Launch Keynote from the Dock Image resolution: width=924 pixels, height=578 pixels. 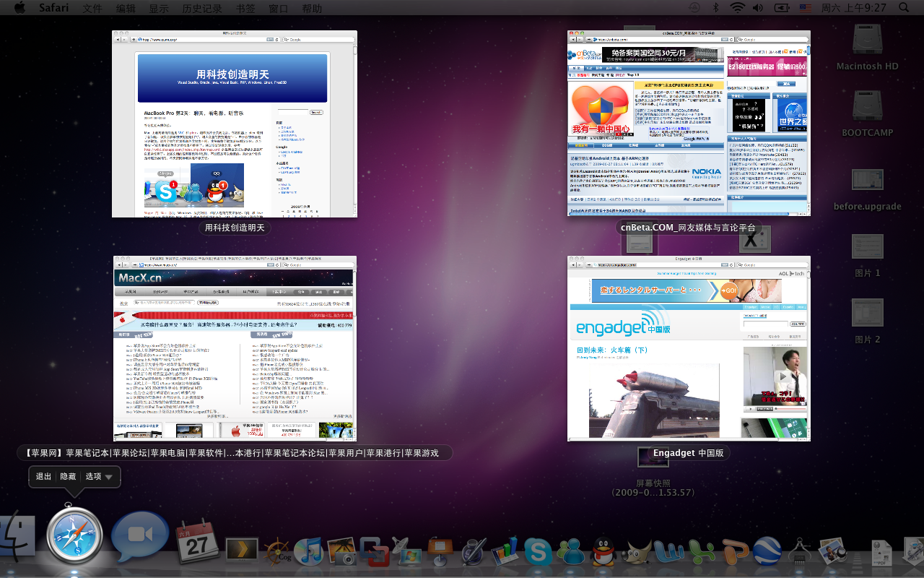(439, 551)
